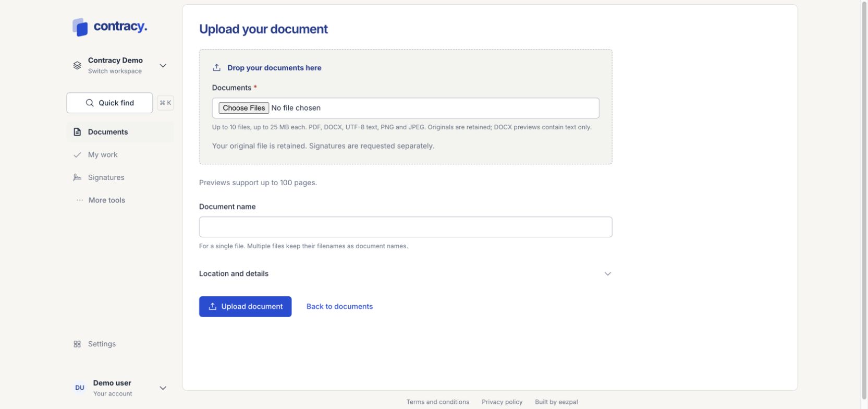Click the Upload document button
Viewport: 868px width, 409px height.
pos(245,307)
